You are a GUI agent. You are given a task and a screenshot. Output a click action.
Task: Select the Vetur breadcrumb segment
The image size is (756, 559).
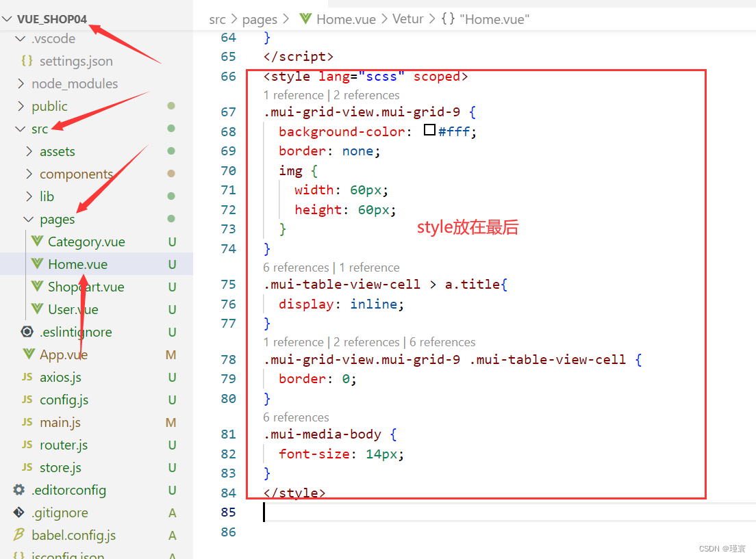click(408, 18)
